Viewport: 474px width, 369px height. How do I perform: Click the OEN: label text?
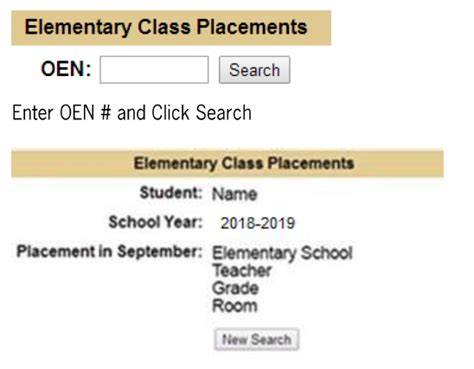point(66,69)
